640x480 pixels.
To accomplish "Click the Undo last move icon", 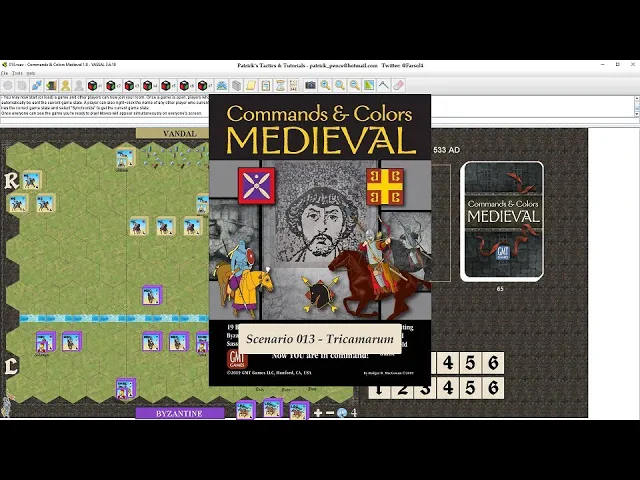I will 8,85.
